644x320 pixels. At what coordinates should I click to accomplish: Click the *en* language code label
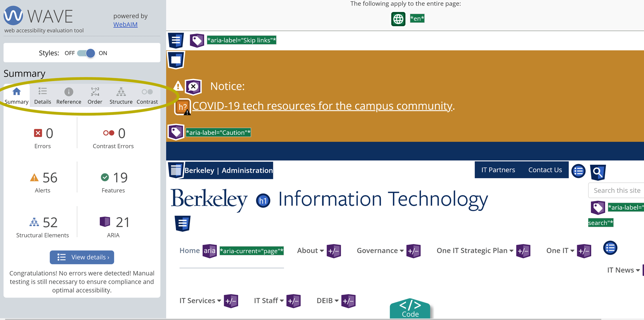point(417,18)
